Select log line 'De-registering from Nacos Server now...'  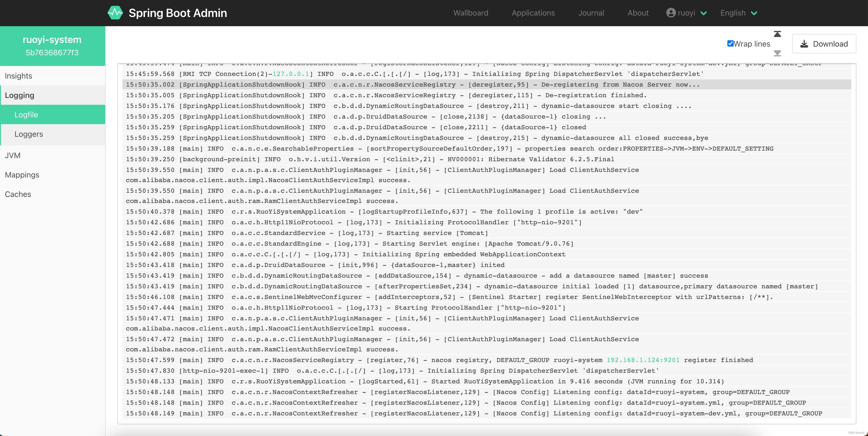487,85
